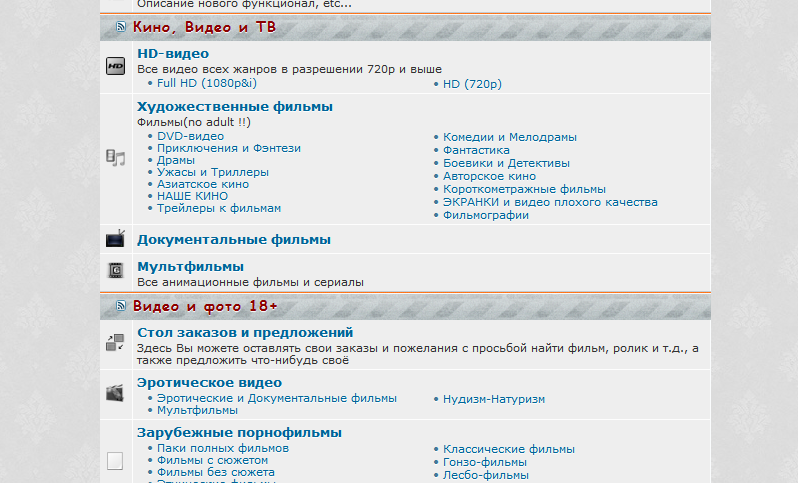Click the TV icon beside Документальные фильмы
Image resolution: width=798 pixels, height=483 pixels.
[115, 239]
